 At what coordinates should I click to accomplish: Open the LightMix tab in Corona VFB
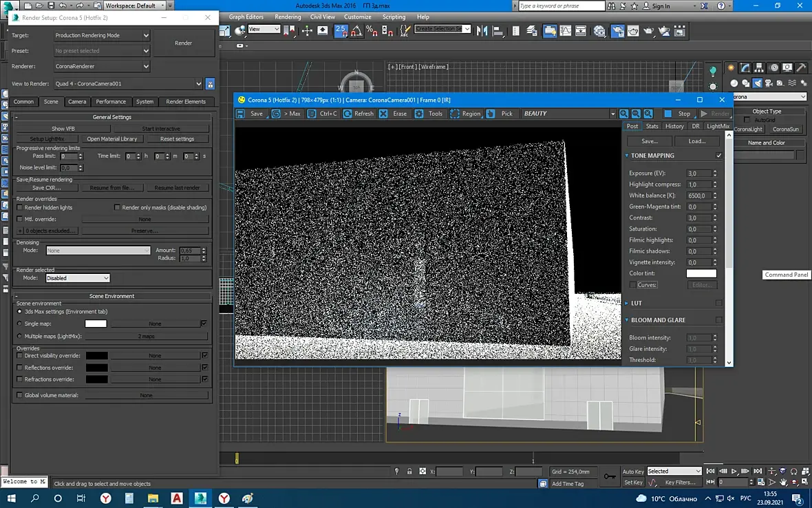pos(718,126)
